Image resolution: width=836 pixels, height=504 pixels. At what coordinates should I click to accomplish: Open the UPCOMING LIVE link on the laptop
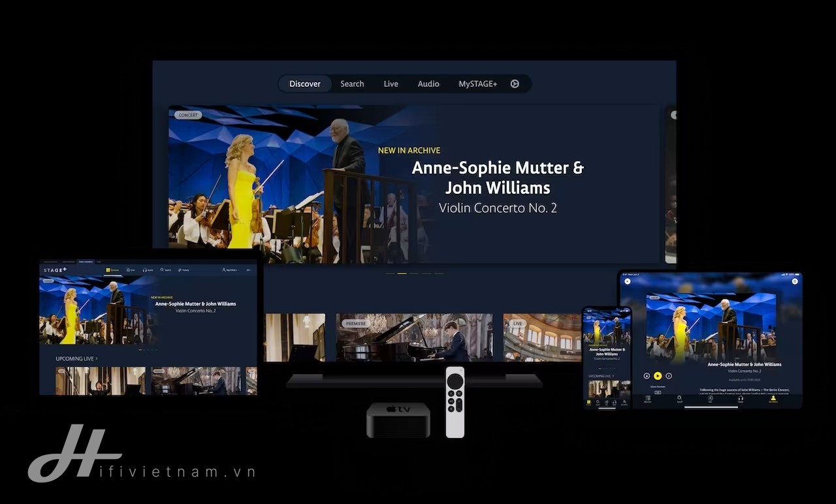point(76,358)
